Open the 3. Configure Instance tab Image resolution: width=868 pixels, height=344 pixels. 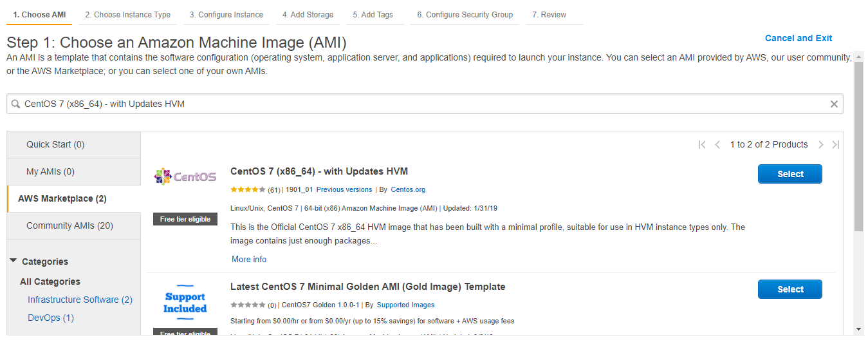[x=226, y=15]
